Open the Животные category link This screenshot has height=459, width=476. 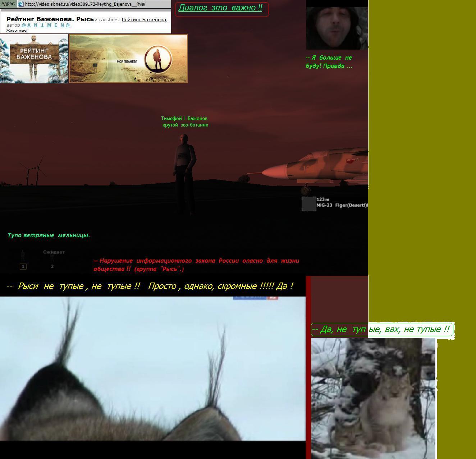(17, 31)
